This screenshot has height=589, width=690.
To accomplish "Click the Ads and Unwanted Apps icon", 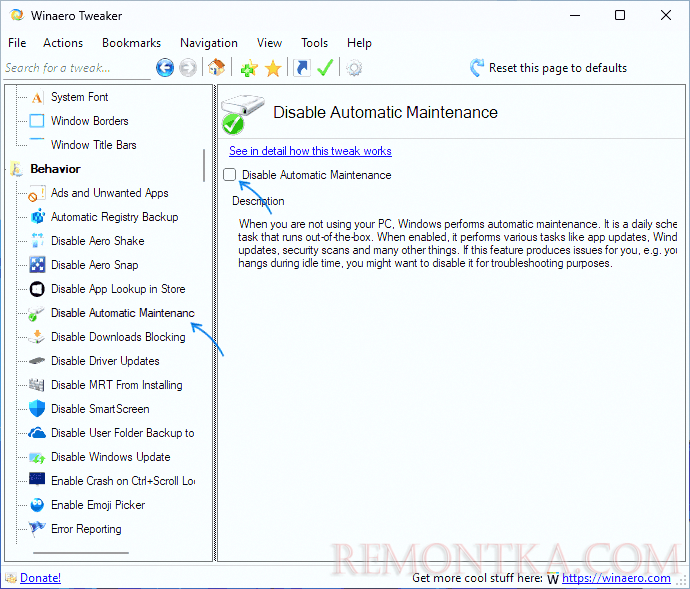I will [37, 193].
